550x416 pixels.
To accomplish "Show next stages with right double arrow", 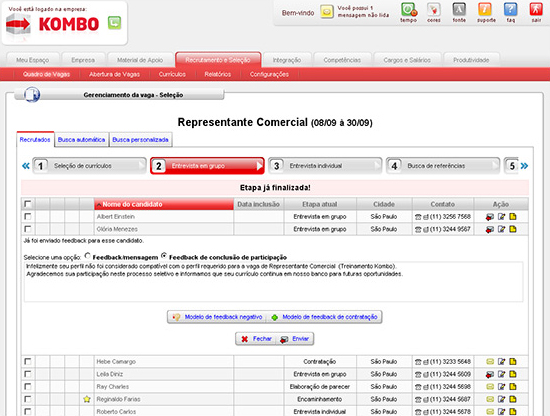I will [x=524, y=166].
